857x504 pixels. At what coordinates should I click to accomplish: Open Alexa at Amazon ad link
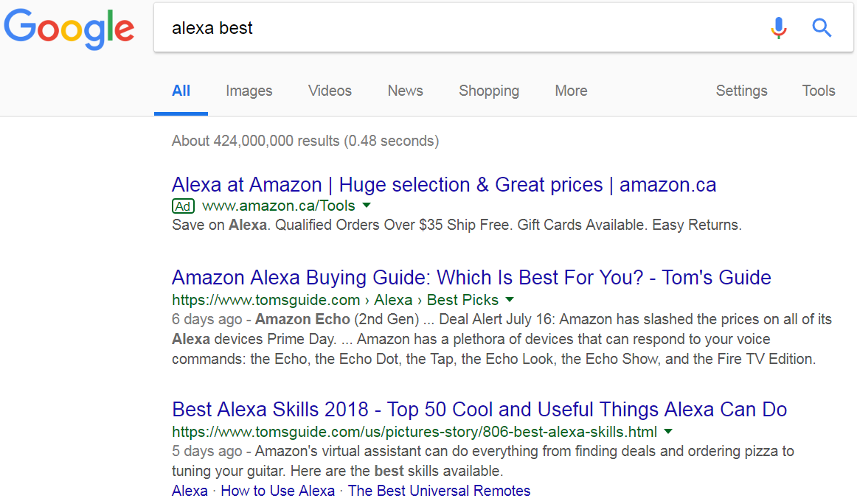(443, 184)
